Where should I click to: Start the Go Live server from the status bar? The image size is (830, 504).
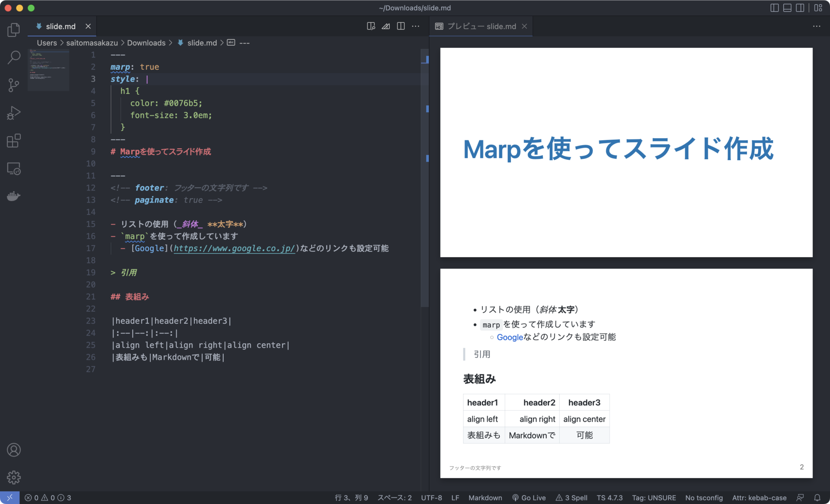[529, 498]
